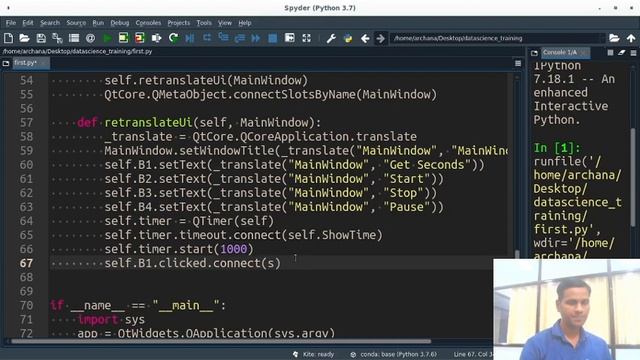Step over current line in debugger
The width and height of the screenshot is (640, 360).
207,38
